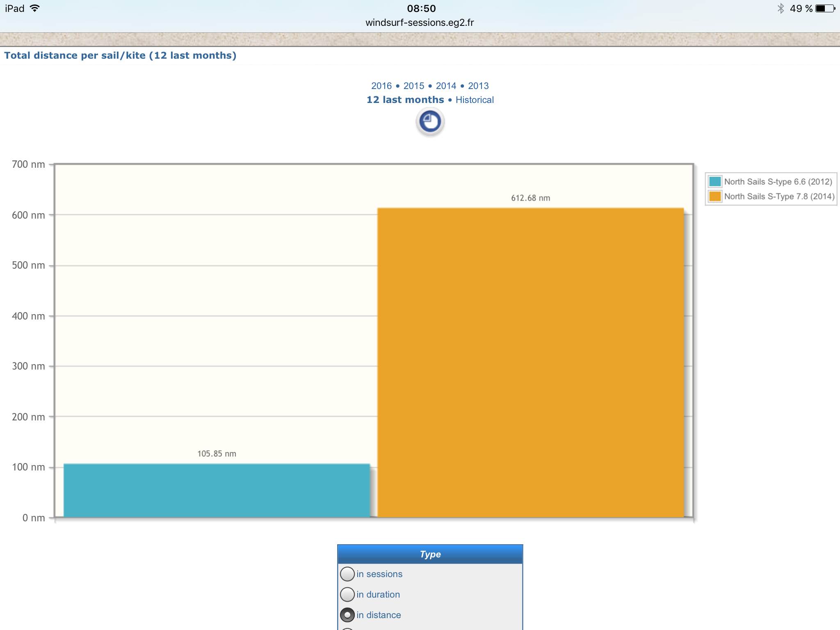Viewport: 840px width, 630px height.
Task: Open the 2016 statistics link
Action: coord(381,86)
